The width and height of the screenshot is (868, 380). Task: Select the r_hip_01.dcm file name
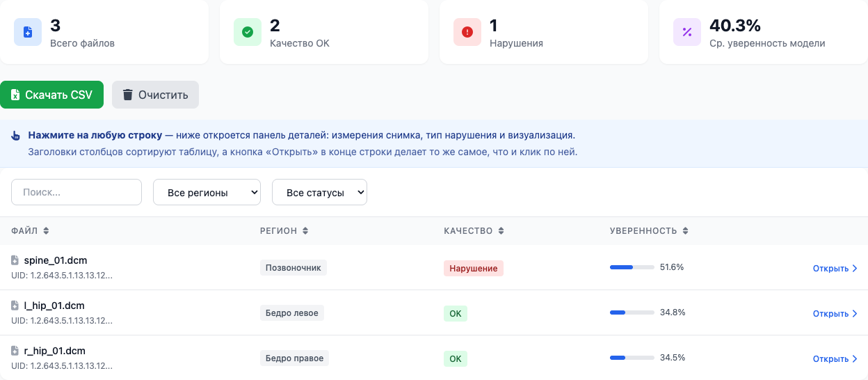coord(55,351)
